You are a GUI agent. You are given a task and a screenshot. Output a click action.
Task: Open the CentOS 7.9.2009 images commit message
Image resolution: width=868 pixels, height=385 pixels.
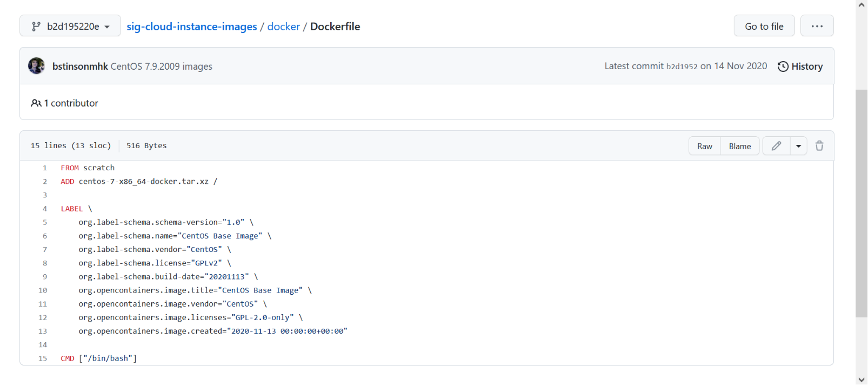[162, 67]
